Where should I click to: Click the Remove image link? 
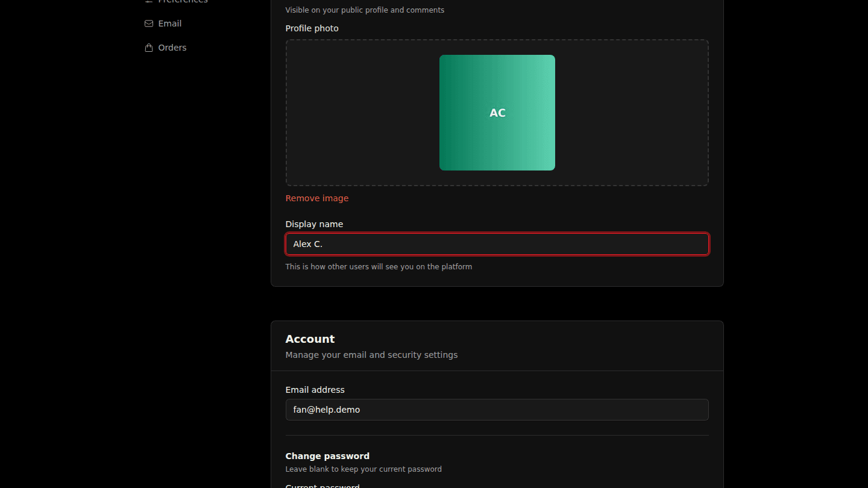[x=317, y=198]
